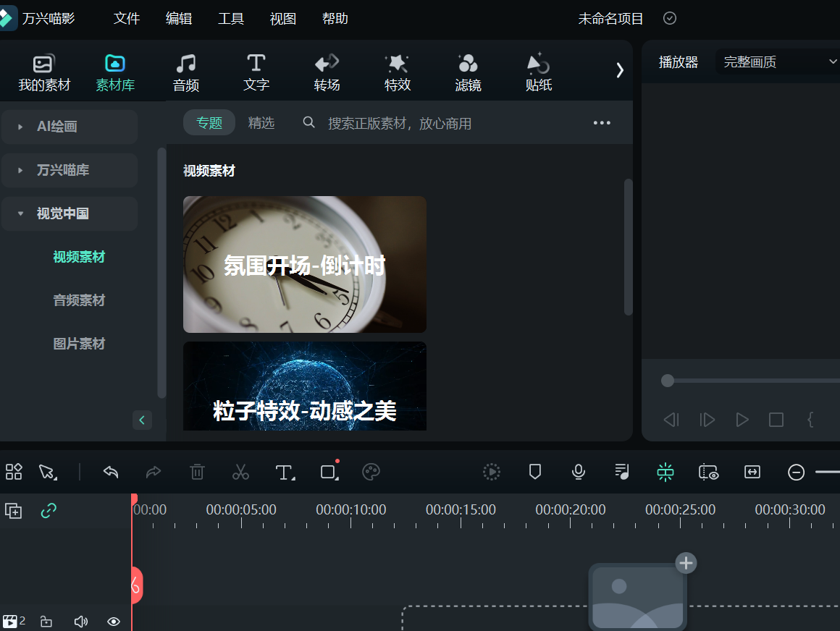The height and width of the screenshot is (631, 840).
Task: Toggle the track lock icon
Action: (46, 621)
